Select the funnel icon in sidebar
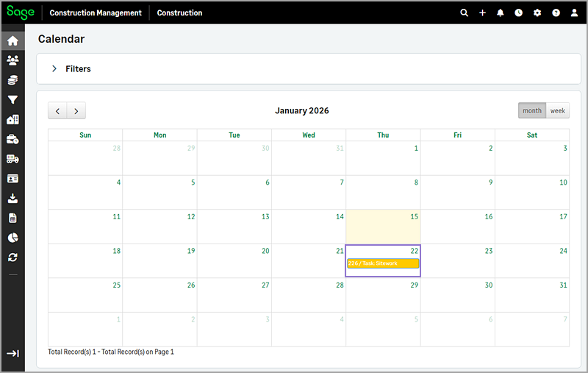The width and height of the screenshot is (588, 373). coord(12,100)
